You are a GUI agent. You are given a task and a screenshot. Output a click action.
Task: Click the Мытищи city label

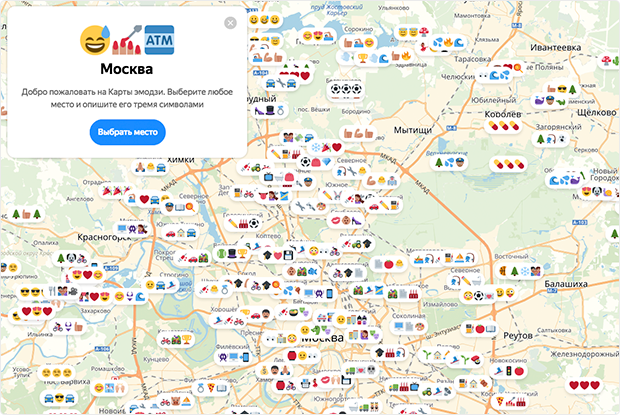point(413,130)
